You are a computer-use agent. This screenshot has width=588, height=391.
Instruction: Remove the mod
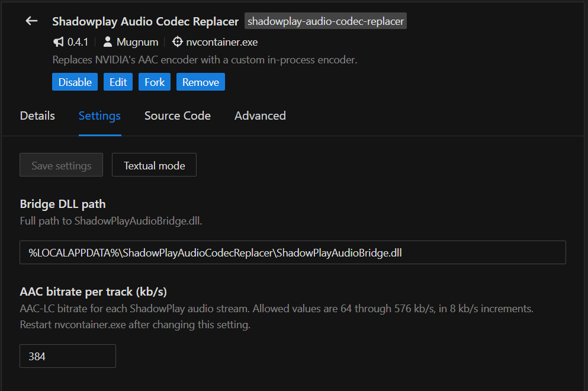point(201,82)
